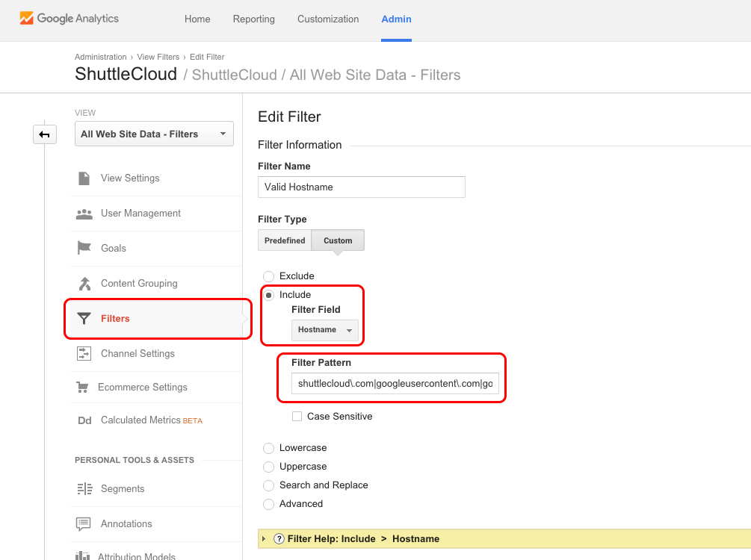This screenshot has height=560, width=751.
Task: Open the Admin tab
Action: [396, 19]
